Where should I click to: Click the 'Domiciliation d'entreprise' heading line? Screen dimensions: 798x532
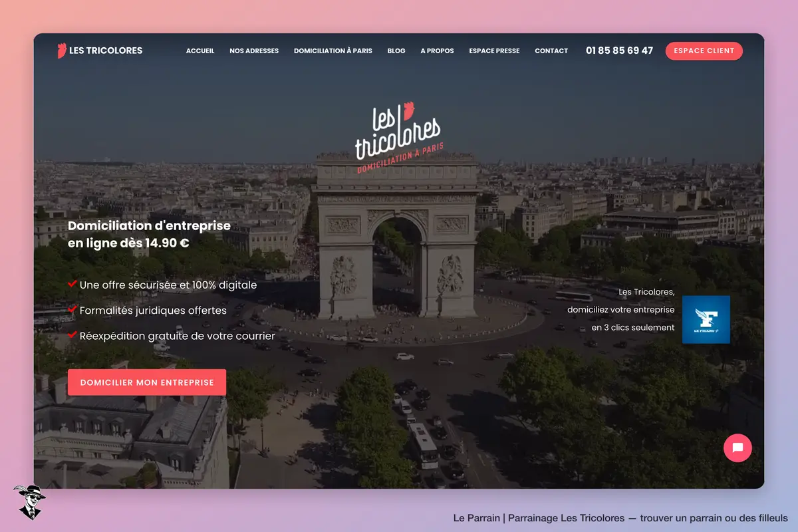click(x=149, y=225)
